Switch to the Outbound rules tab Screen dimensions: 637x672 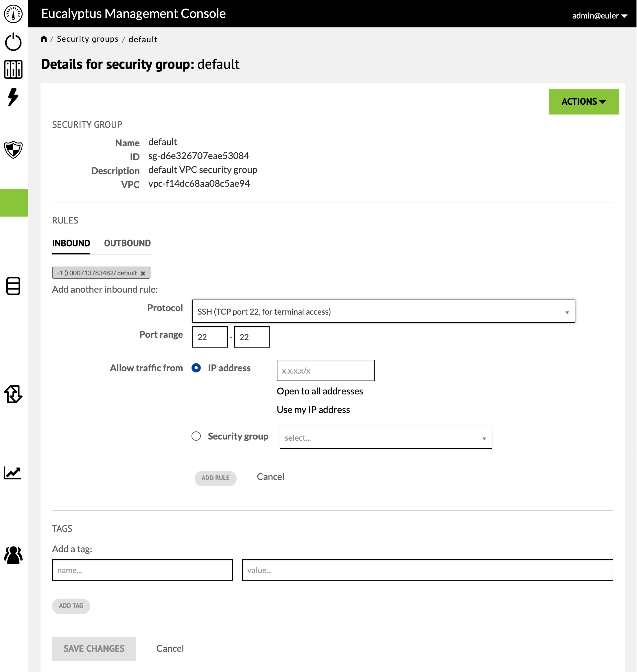(127, 243)
